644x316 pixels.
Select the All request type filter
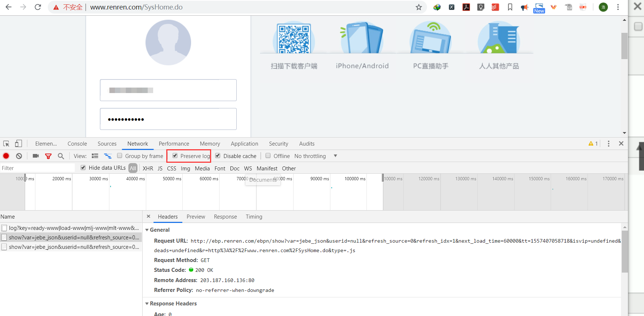pos(133,168)
